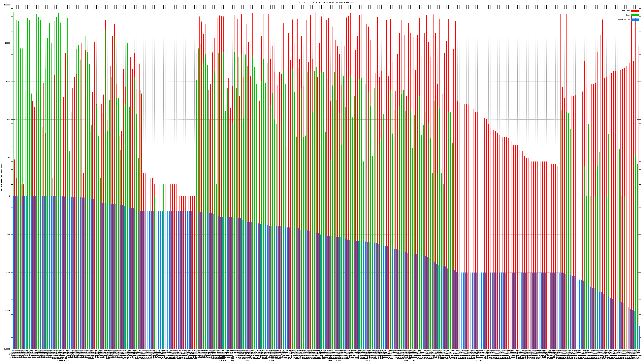644x362 pixels.
Task: Click the 10 y-axis tick label
Action: pos(9,158)
